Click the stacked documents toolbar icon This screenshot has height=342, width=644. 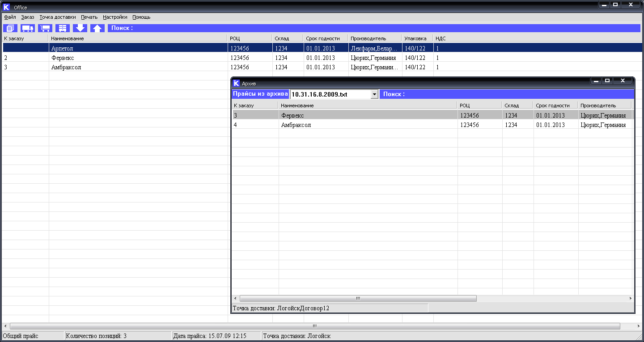(10, 28)
